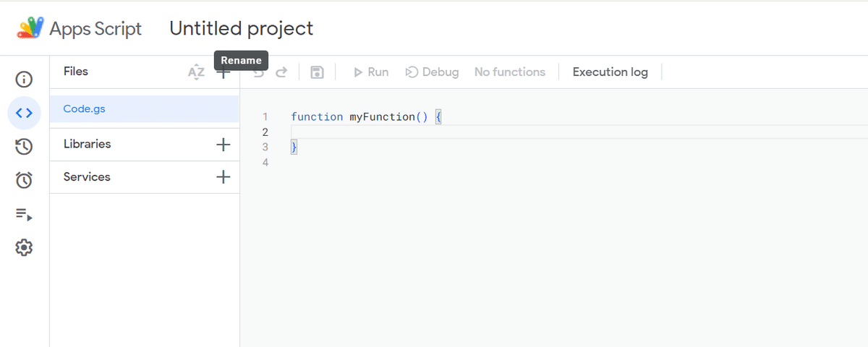Open Project History clock icon
The width and height of the screenshot is (868, 347).
[24, 147]
